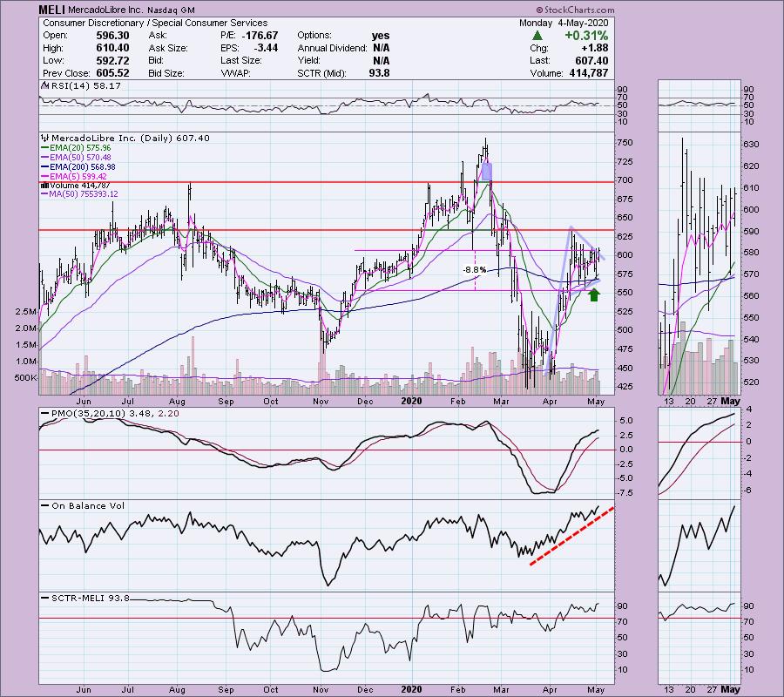Viewport: 784px width, 697px height.
Task: Select the Last price in quote header
Action: [591, 60]
